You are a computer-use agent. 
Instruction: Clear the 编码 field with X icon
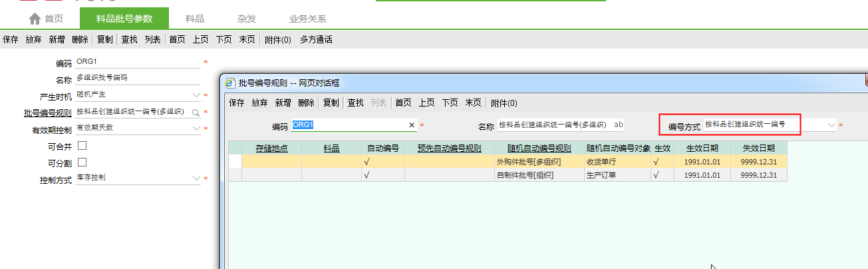click(x=411, y=125)
